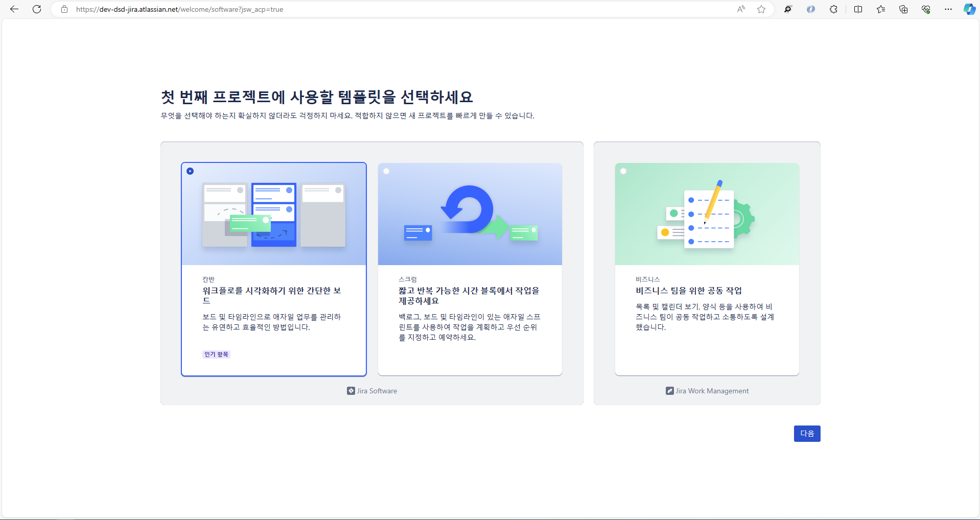This screenshot has height=520, width=980.
Task: Open the Extensions puzzle icon
Action: point(833,9)
